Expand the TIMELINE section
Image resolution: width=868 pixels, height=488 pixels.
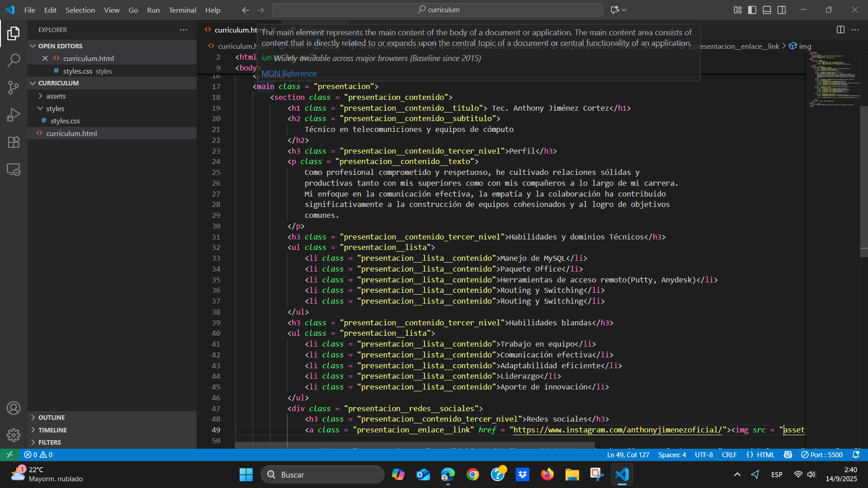coord(52,430)
